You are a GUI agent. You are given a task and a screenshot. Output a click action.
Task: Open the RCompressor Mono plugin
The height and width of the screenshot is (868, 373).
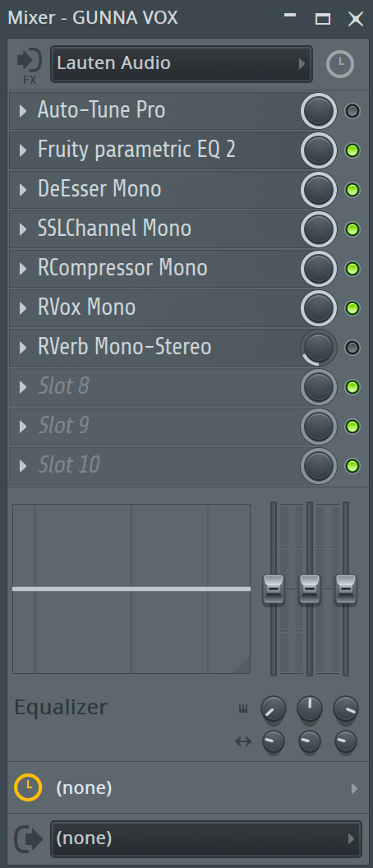122,269
